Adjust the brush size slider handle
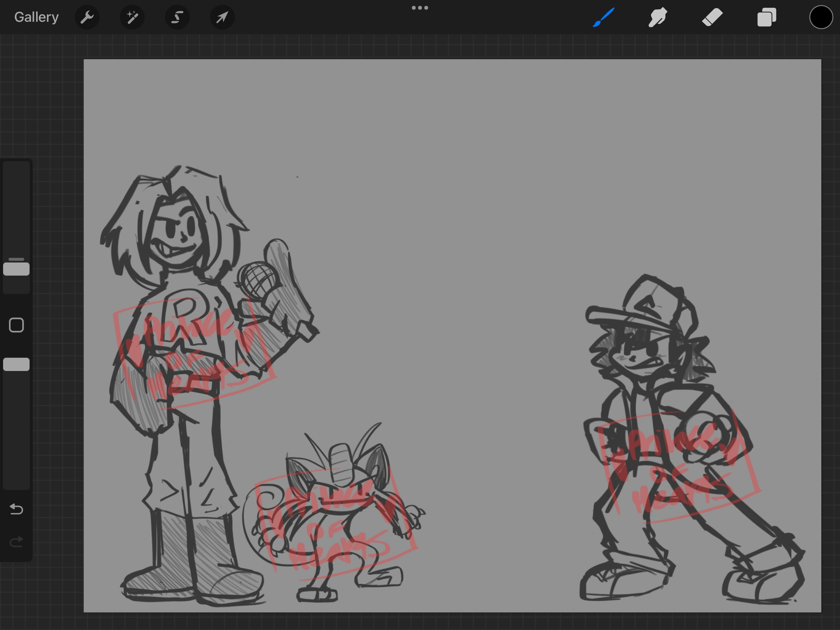The width and height of the screenshot is (840, 630). tap(16, 268)
